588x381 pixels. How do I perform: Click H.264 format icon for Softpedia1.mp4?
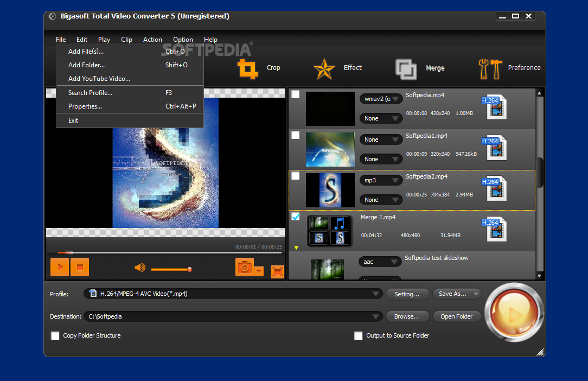[494, 148]
